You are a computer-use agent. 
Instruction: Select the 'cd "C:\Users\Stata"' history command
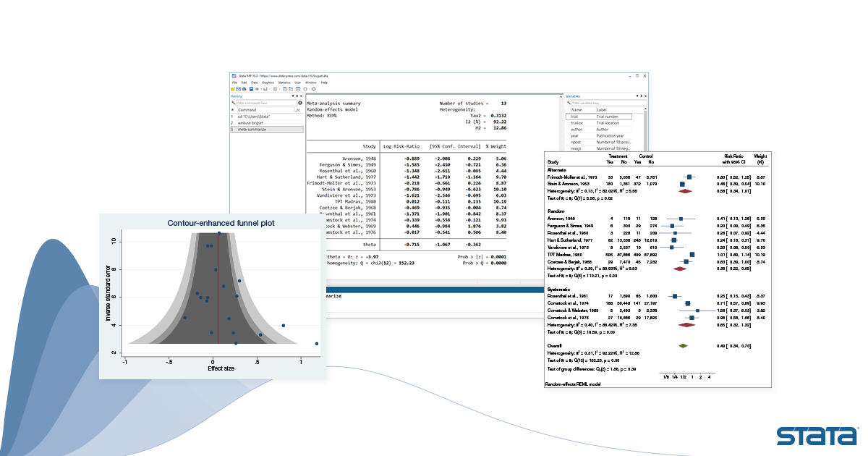266,117
